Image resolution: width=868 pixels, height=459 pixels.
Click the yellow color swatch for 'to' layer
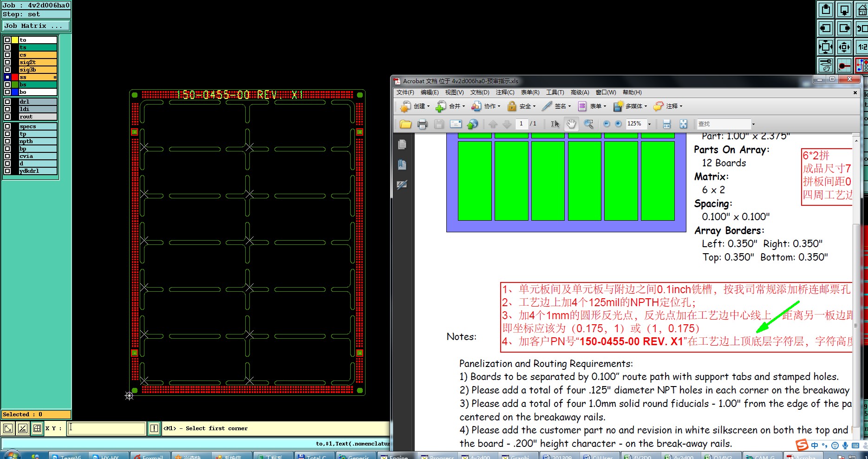[x=15, y=40]
